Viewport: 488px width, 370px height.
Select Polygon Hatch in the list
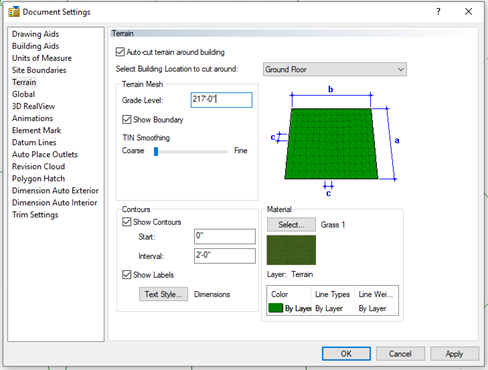tap(38, 178)
